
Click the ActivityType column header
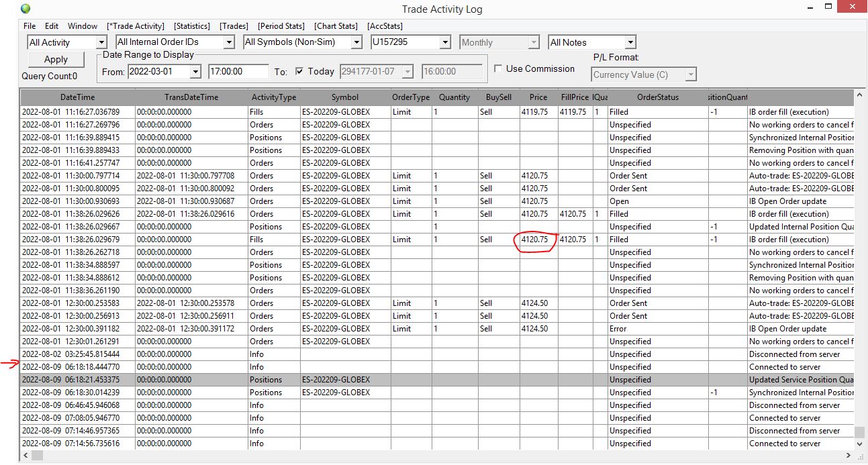click(274, 97)
